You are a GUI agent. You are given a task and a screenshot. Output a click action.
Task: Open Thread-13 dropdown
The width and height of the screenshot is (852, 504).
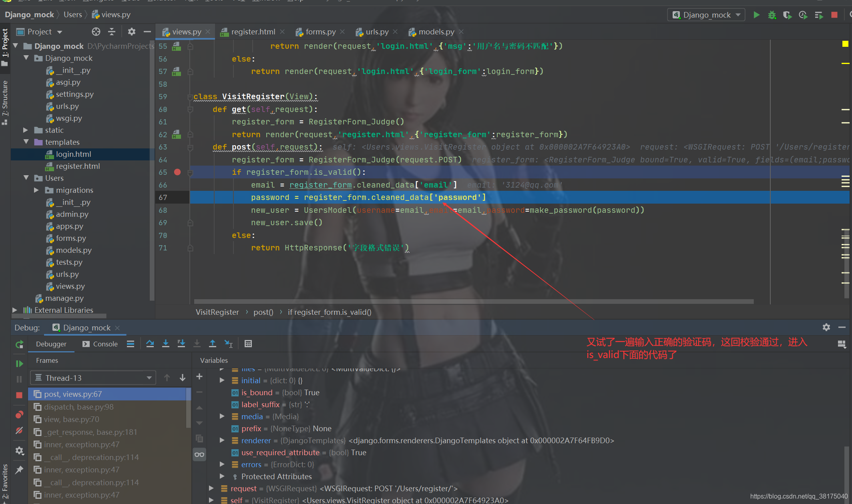[x=93, y=378]
